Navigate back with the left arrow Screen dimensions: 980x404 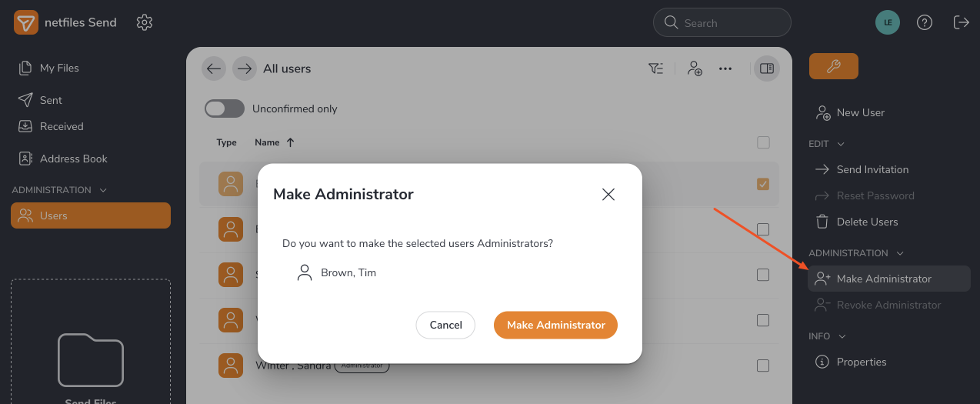point(214,68)
